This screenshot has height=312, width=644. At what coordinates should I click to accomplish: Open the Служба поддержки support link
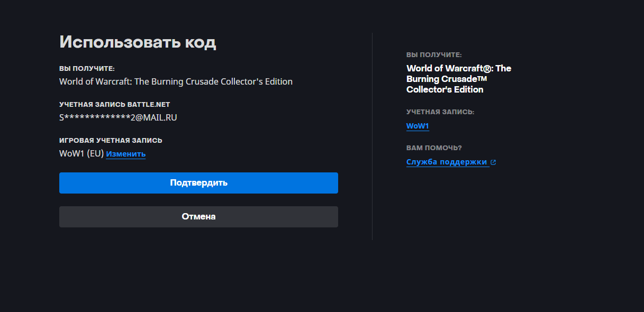447,162
